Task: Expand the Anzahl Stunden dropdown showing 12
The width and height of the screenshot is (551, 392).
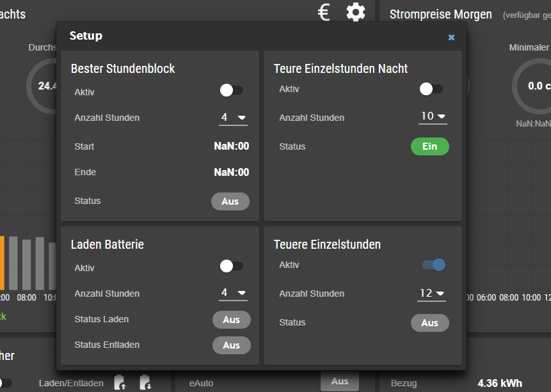Action: pyautogui.click(x=432, y=294)
